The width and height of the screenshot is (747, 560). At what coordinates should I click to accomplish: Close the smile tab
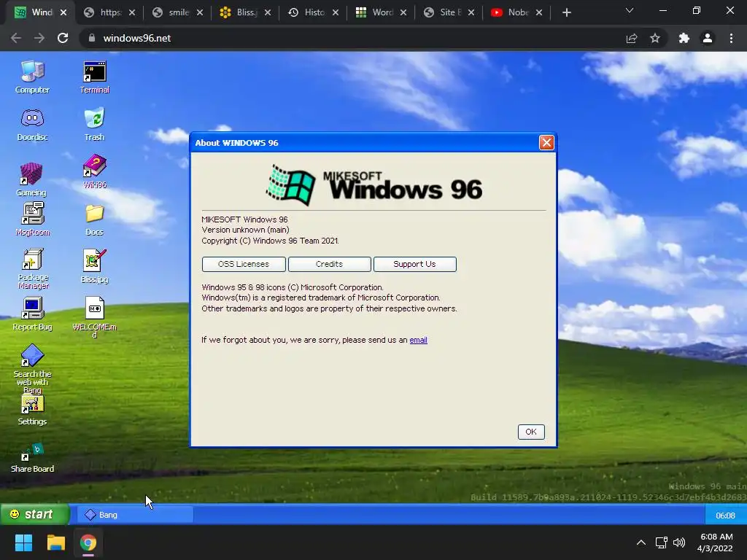tap(200, 13)
